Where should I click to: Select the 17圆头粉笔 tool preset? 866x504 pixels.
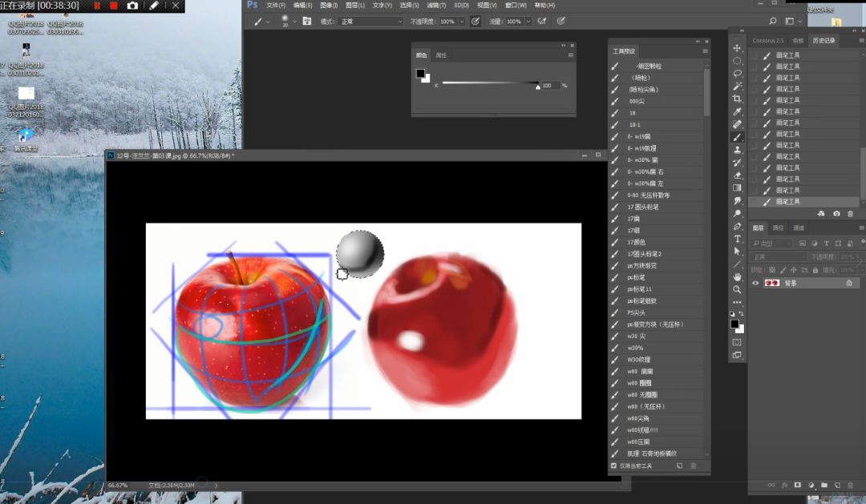[644, 207]
